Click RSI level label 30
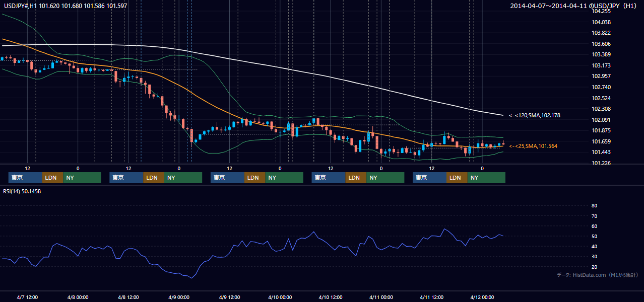 pos(594,257)
